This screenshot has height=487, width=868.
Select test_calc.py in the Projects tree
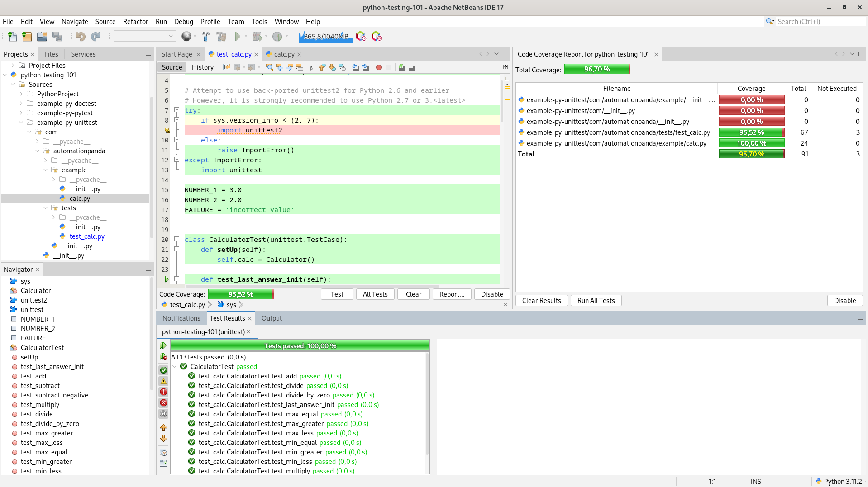click(x=87, y=236)
